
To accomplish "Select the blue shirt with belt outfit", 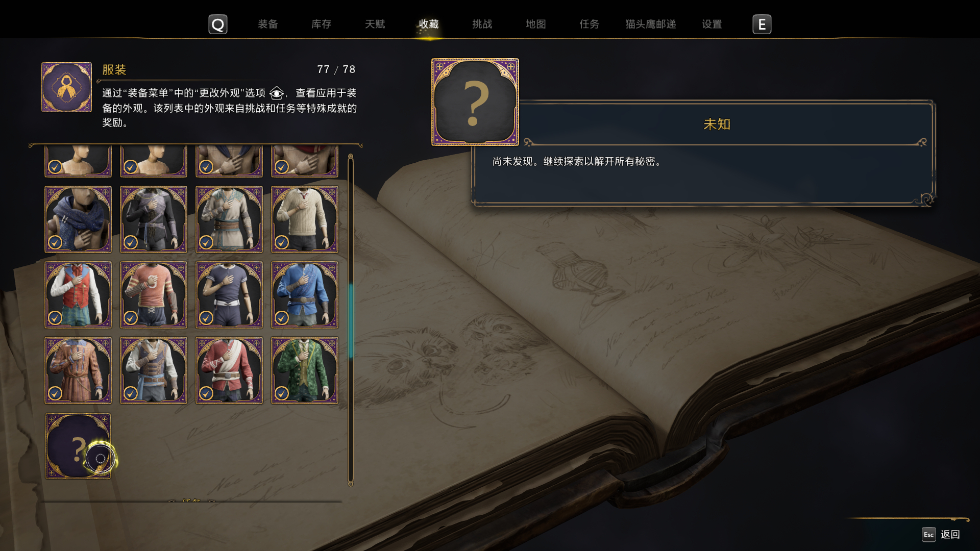I will (305, 295).
